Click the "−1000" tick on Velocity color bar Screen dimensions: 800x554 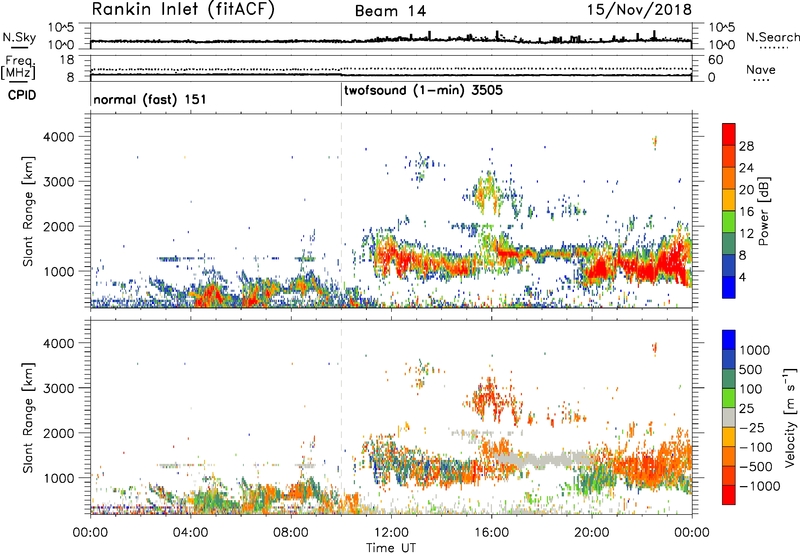pos(760,486)
